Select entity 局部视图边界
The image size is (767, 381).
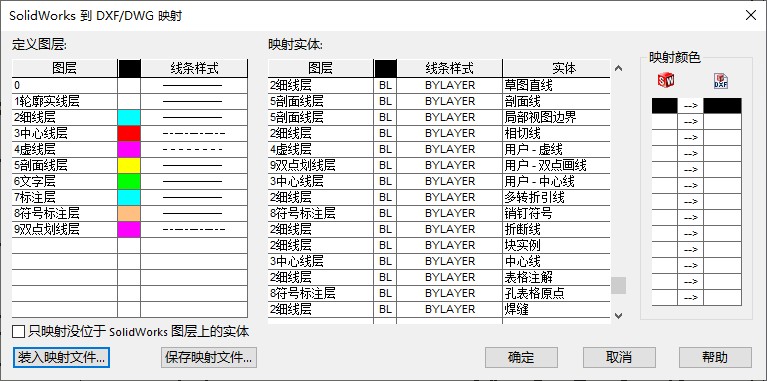[557, 117]
